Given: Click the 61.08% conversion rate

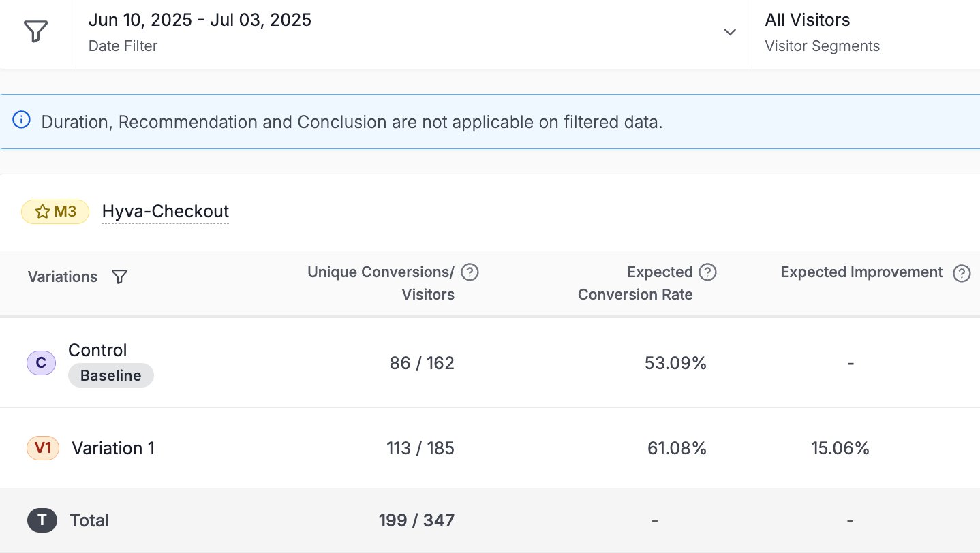Looking at the screenshot, I should (677, 448).
